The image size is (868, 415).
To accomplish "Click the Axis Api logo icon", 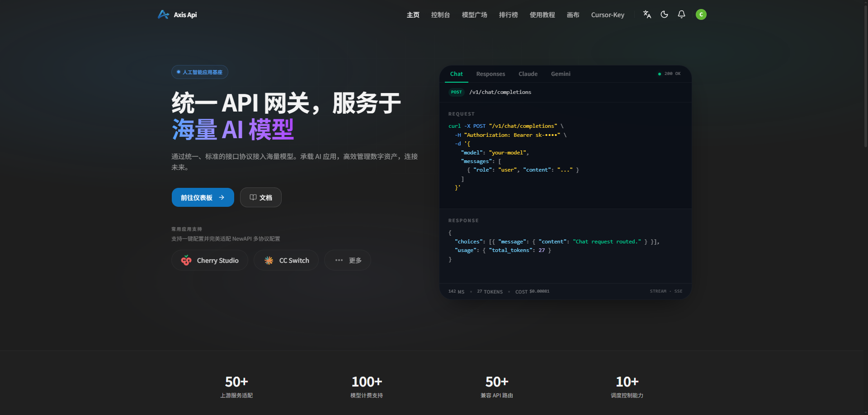I will (163, 14).
